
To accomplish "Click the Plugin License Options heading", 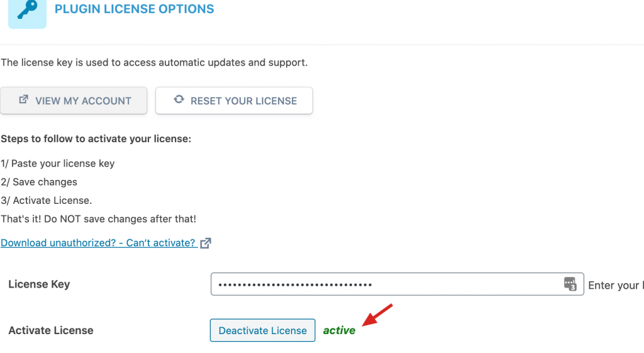I will [135, 9].
